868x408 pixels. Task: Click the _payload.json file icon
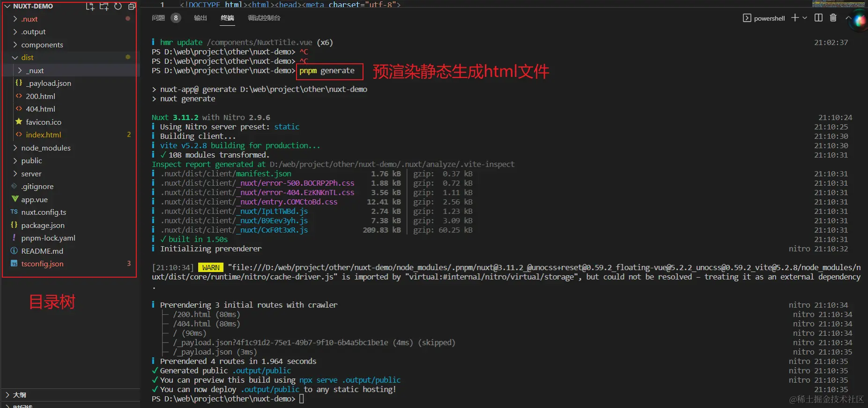[19, 83]
